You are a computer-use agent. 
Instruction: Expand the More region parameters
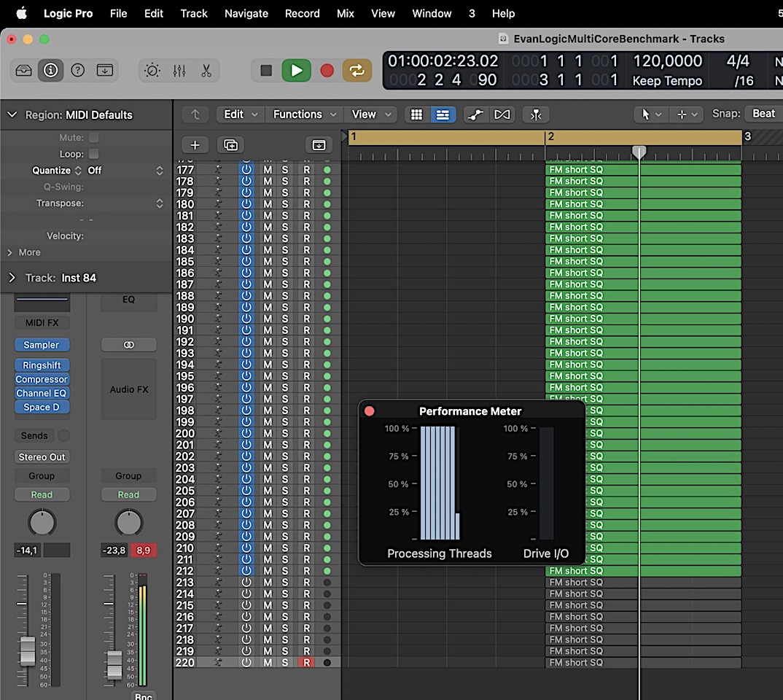(x=10, y=252)
